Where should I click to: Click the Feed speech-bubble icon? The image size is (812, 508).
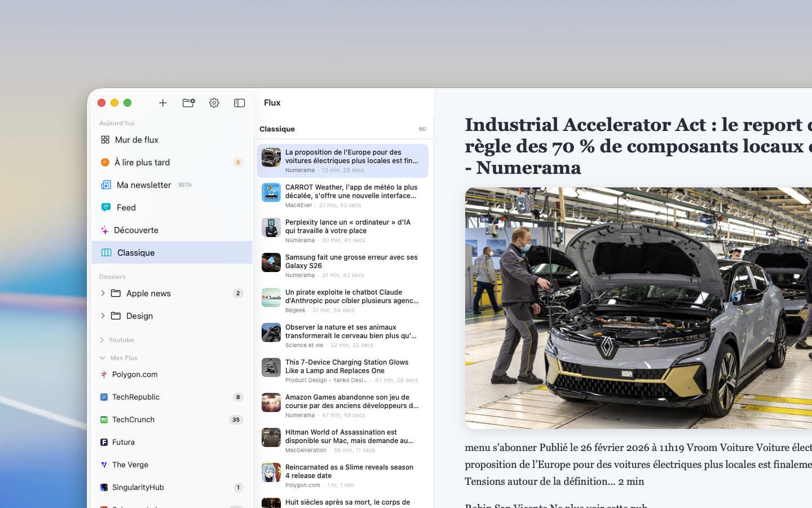tap(106, 207)
